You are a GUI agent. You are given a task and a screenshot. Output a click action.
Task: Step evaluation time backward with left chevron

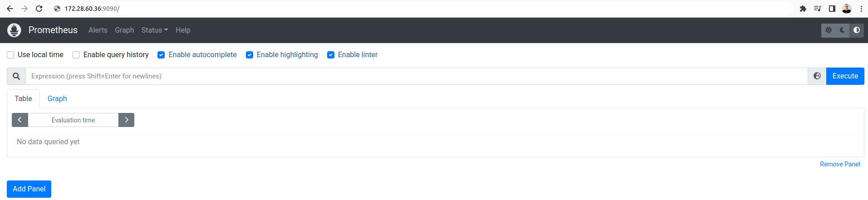pyautogui.click(x=20, y=120)
